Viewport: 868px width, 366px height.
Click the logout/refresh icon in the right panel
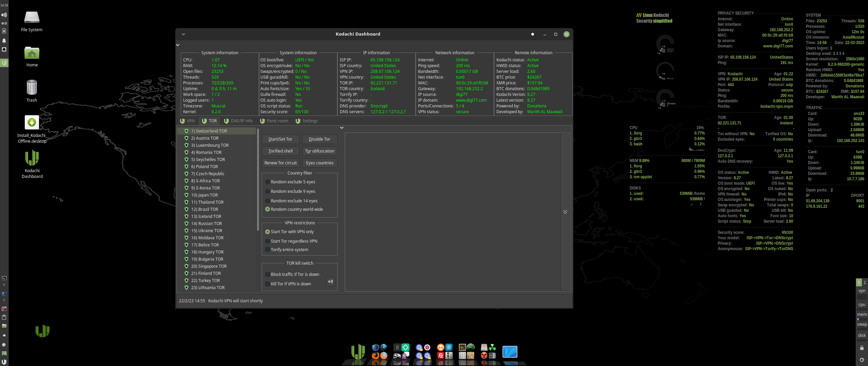click(x=862, y=360)
